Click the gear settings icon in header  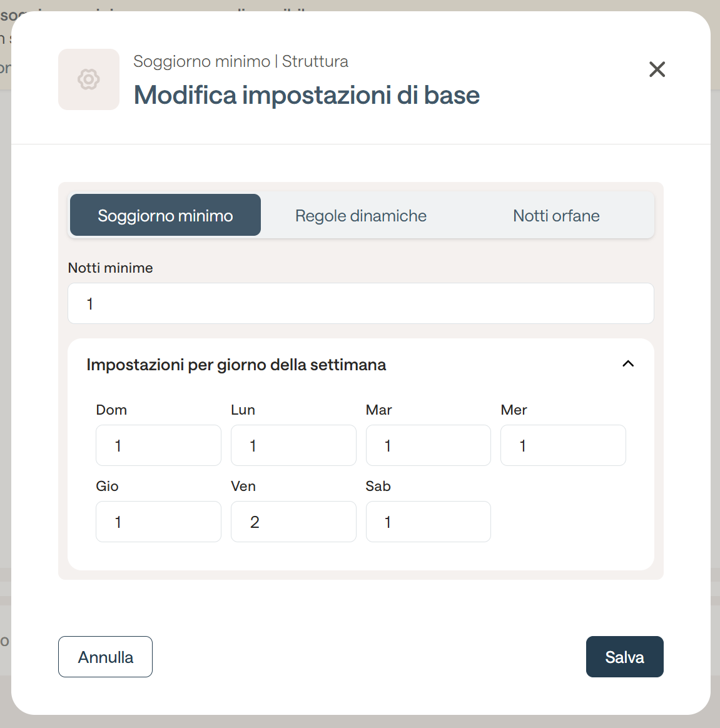pyautogui.click(x=89, y=79)
